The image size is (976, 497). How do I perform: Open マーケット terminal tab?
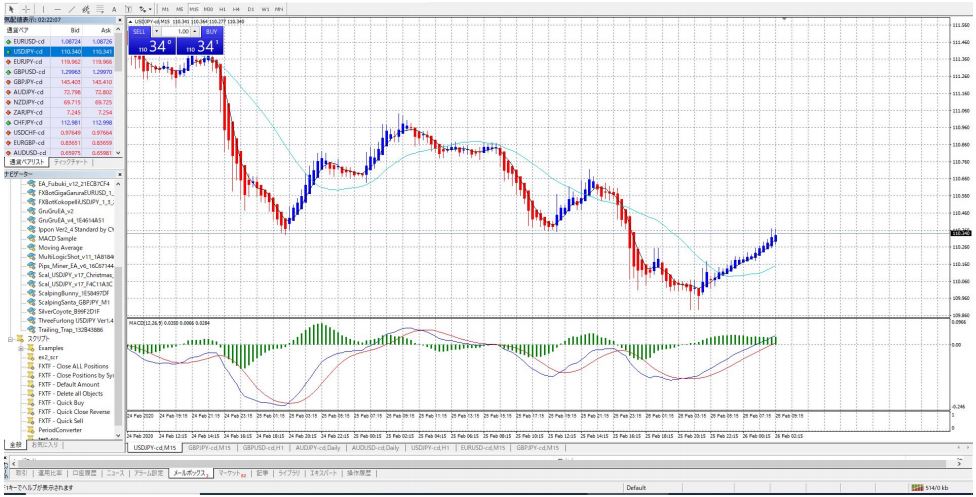tap(232, 473)
